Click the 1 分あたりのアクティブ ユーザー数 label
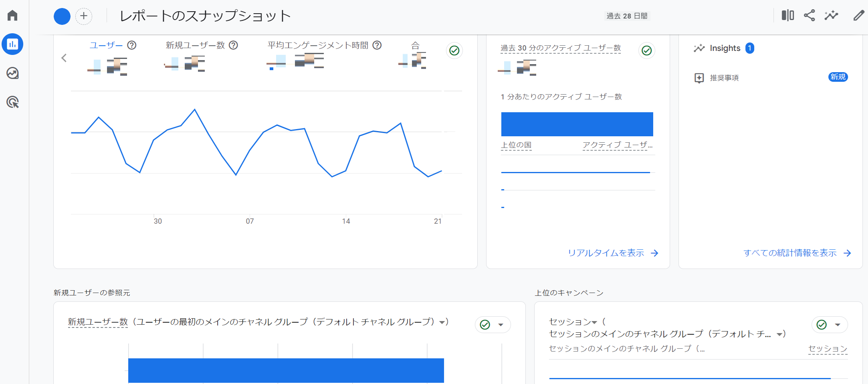This screenshot has height=384, width=868. pyautogui.click(x=561, y=97)
